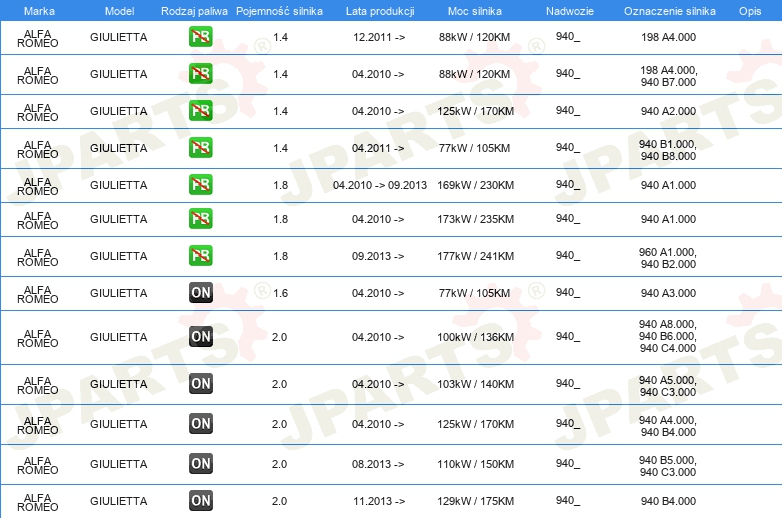Select the 12.2011 -> production date cell
This screenshot has width=782, height=518.
tap(379, 37)
